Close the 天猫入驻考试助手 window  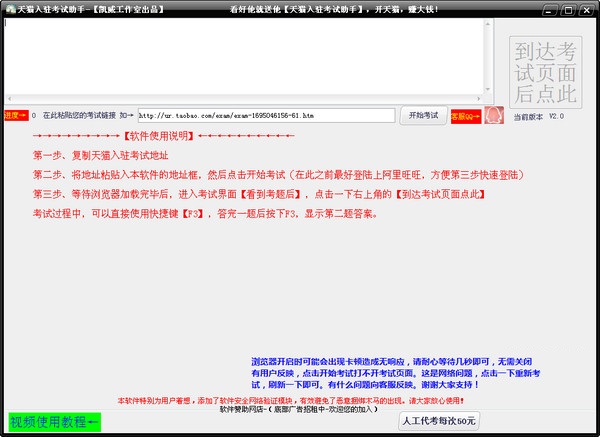[x=587, y=10]
